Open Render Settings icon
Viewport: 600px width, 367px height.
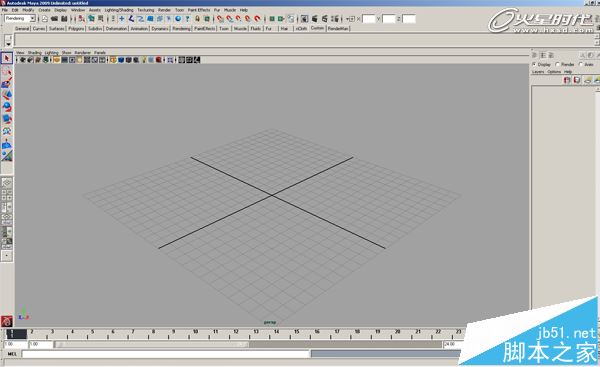[335, 18]
